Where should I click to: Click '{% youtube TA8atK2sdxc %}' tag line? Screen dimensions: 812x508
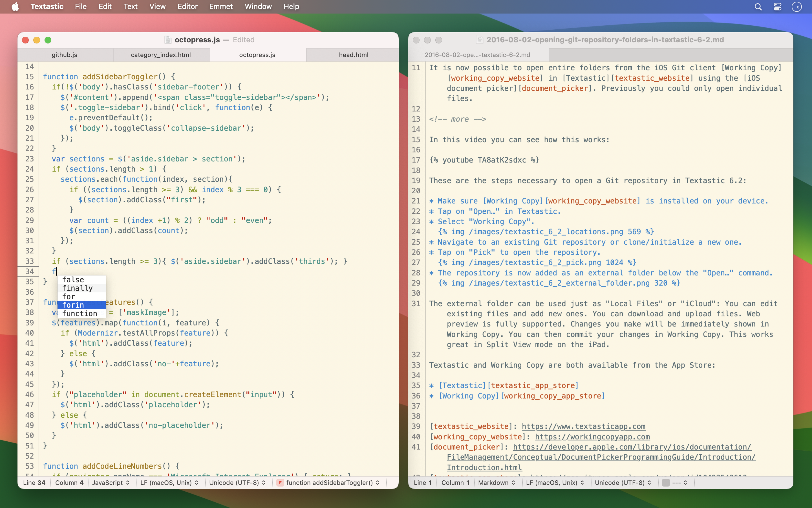(484, 160)
